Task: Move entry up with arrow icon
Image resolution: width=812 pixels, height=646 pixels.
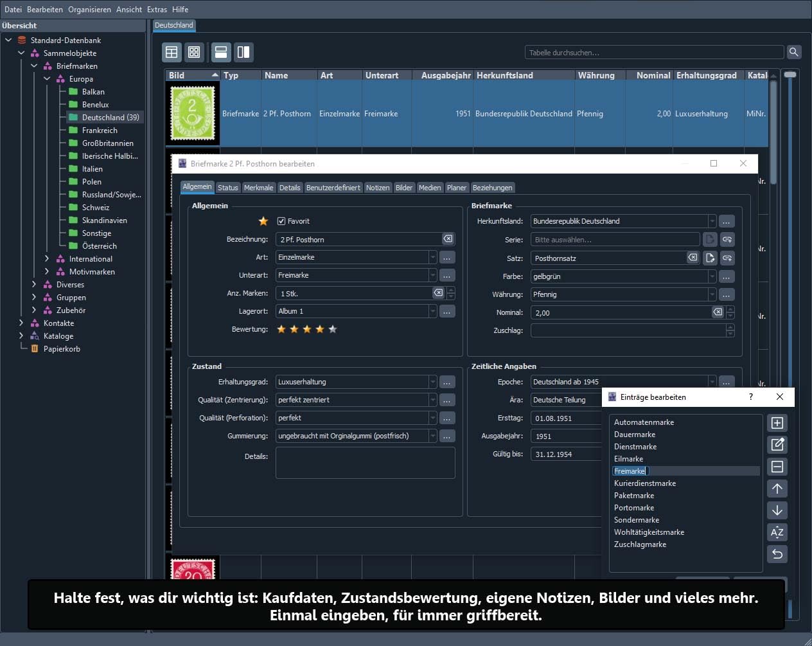Action: point(777,489)
